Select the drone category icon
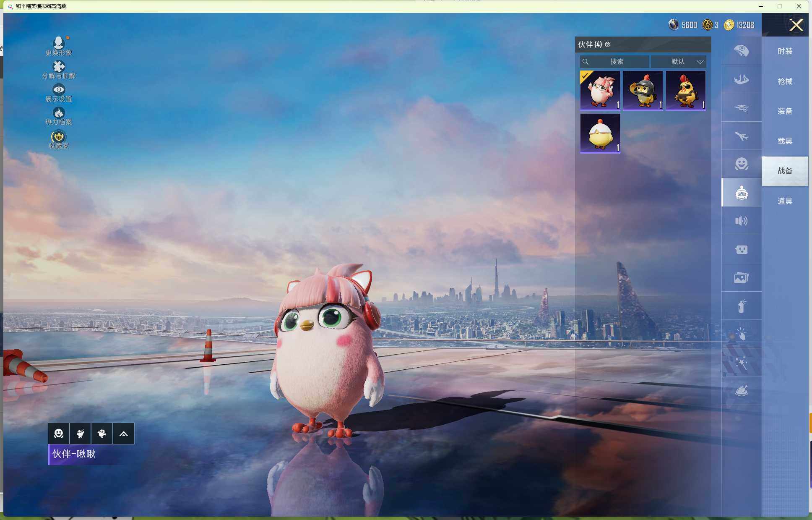 tap(742, 108)
